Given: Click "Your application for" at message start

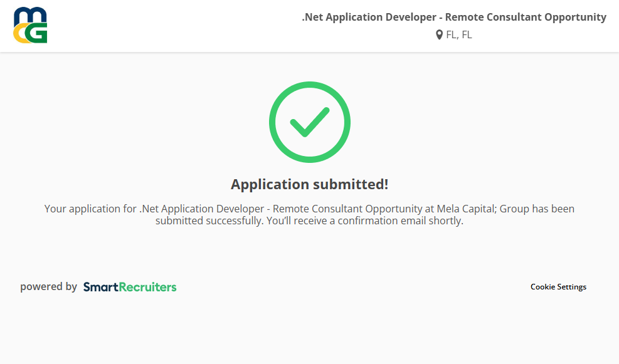Looking at the screenshot, I should 90,209.
